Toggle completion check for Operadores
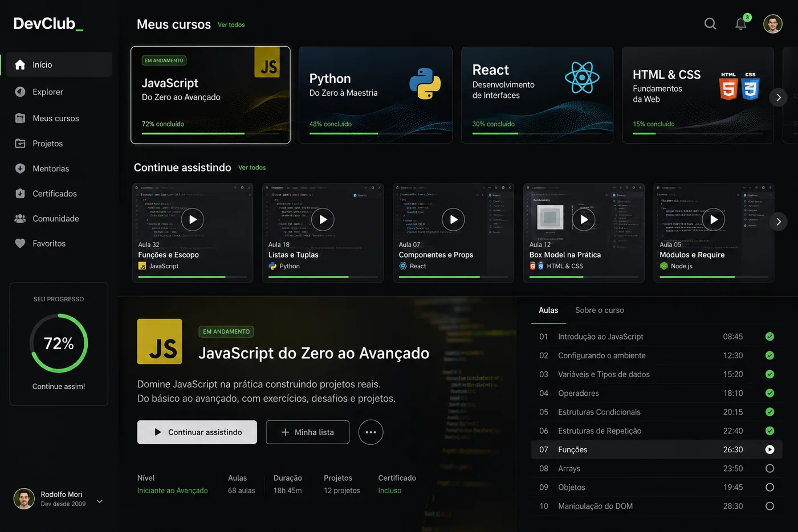Image resolution: width=798 pixels, height=532 pixels. pos(769,393)
